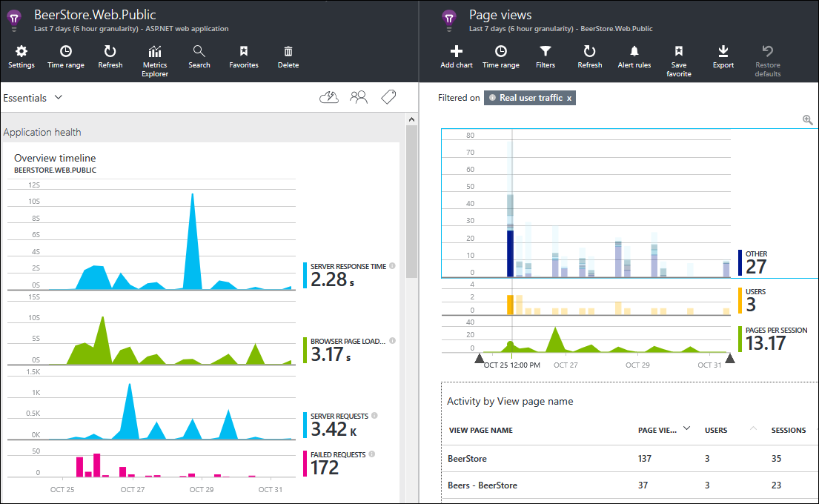Click the OTHER dark blue legend swatch
819x504 pixels.
[740, 262]
